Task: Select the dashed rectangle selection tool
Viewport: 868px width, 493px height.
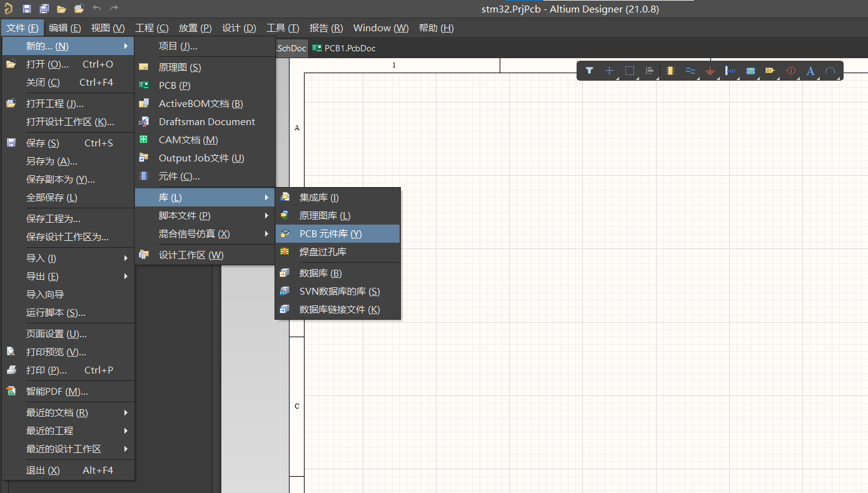Action: 630,71
